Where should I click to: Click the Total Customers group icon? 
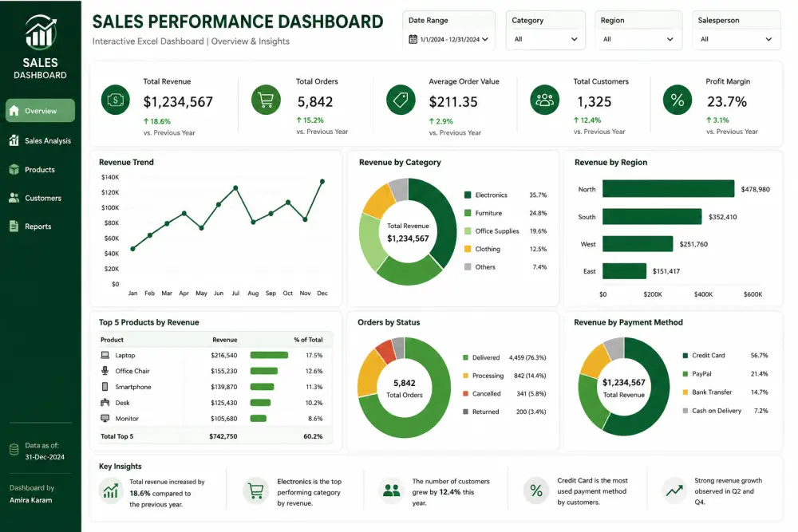click(x=544, y=100)
